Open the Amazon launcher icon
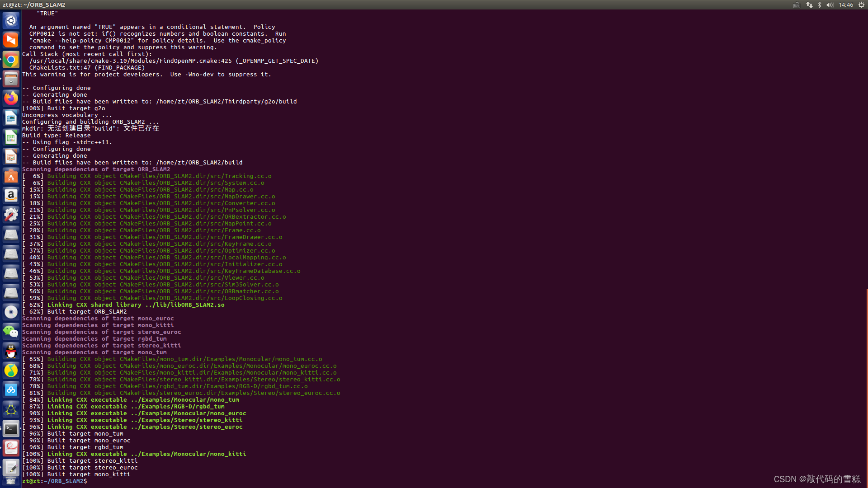 tap(11, 196)
